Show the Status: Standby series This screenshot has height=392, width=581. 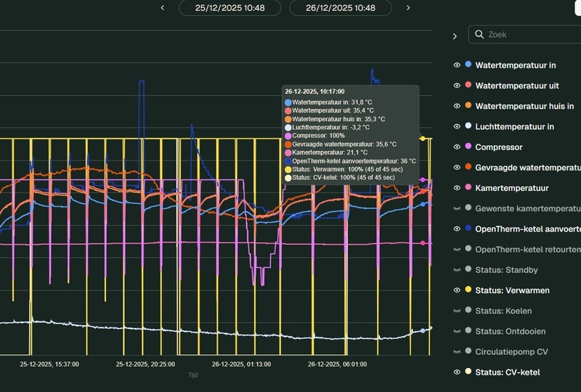click(x=457, y=270)
